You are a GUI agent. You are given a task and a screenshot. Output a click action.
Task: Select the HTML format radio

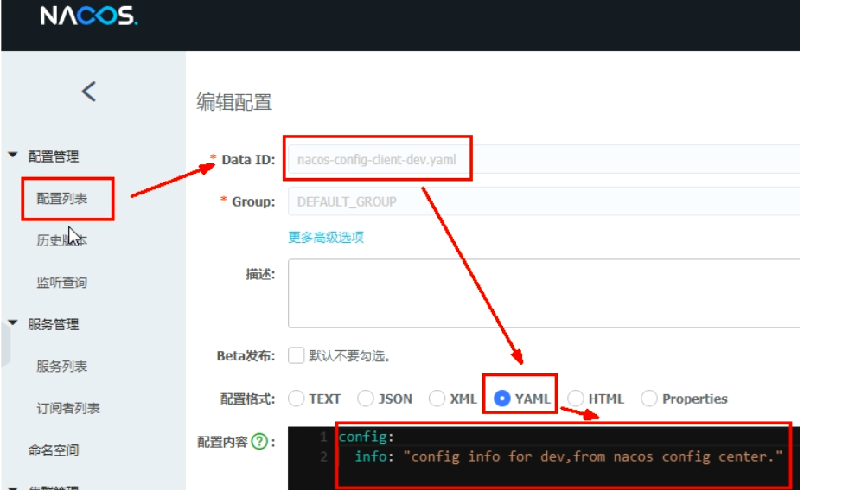(x=576, y=398)
